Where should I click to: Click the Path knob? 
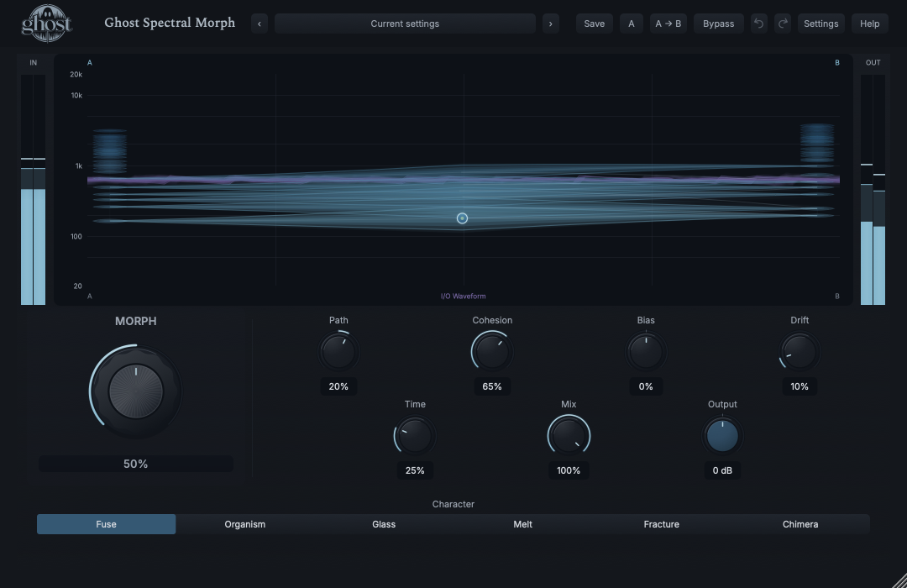click(338, 352)
